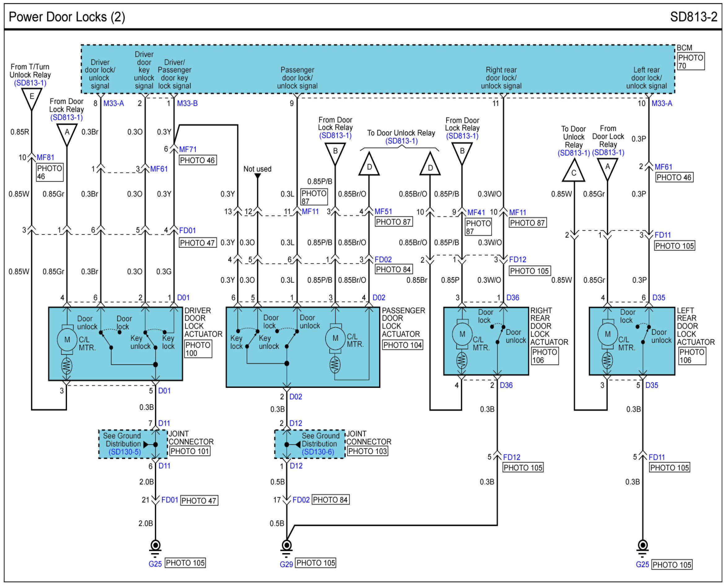728x586 pixels.
Task: Open PHOTO 103 joint connector reference
Action: tap(367, 451)
